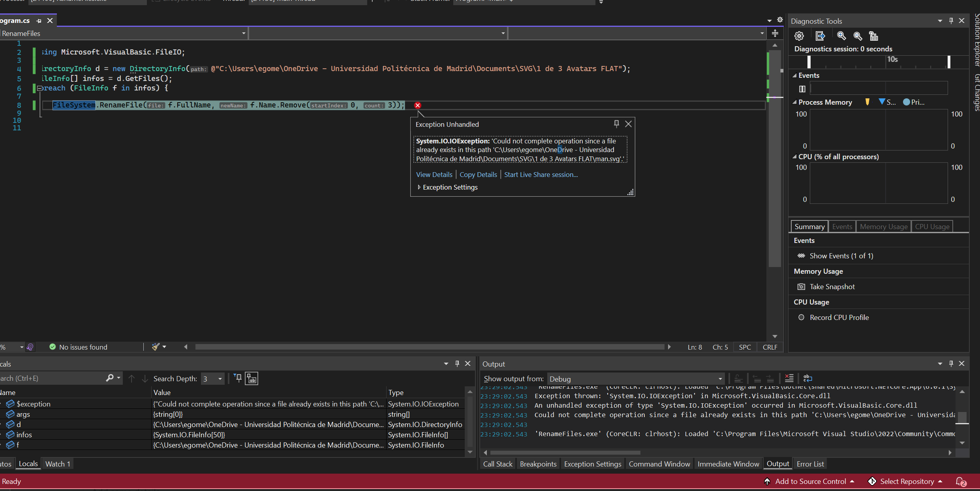The height and width of the screenshot is (491, 980).
Task: Toggle word wrap in Output window
Action: coord(808,378)
